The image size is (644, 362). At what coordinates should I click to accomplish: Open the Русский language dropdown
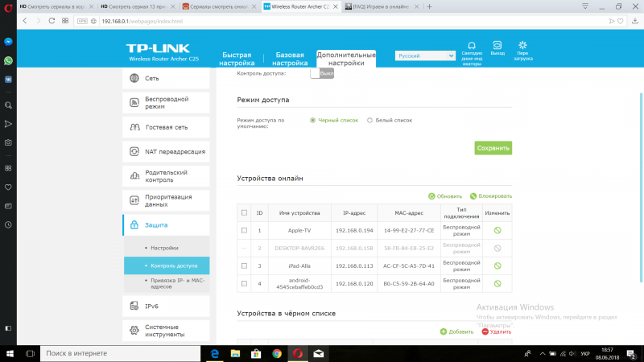[x=426, y=56]
